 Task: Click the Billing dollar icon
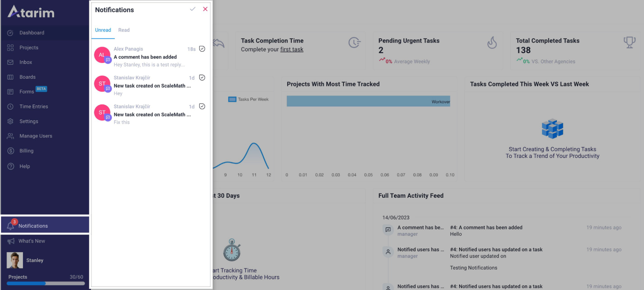pyautogui.click(x=11, y=151)
